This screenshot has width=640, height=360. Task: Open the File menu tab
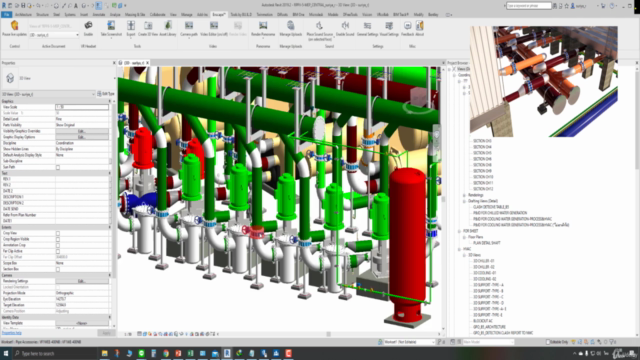pos(7,15)
